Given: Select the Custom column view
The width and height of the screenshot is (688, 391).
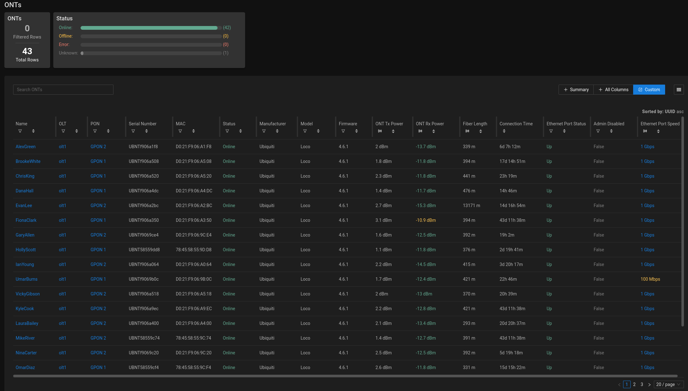Looking at the screenshot, I should pyautogui.click(x=649, y=90).
